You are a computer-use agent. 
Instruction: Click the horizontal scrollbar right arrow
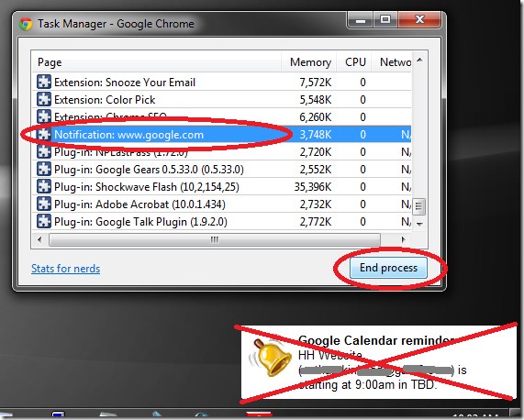point(404,239)
